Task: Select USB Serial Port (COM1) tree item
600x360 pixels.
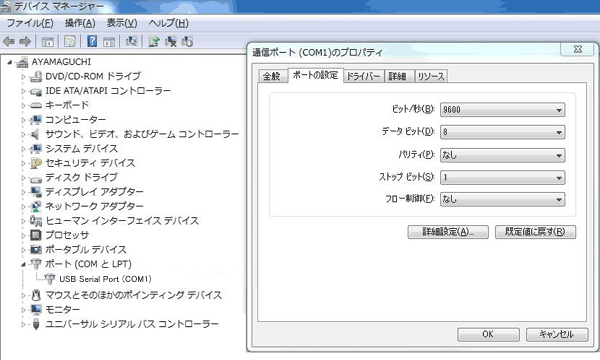Action: [105, 279]
